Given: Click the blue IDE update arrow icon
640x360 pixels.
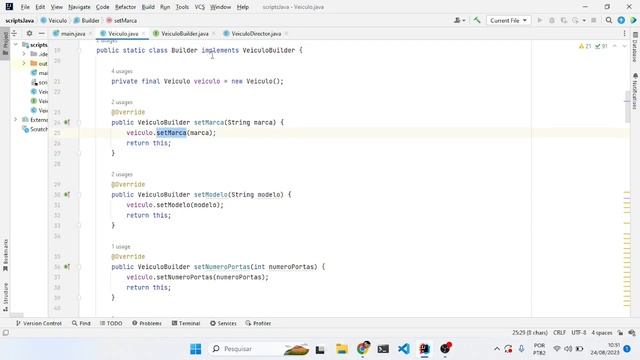Looking at the screenshot, I should 621,20.
